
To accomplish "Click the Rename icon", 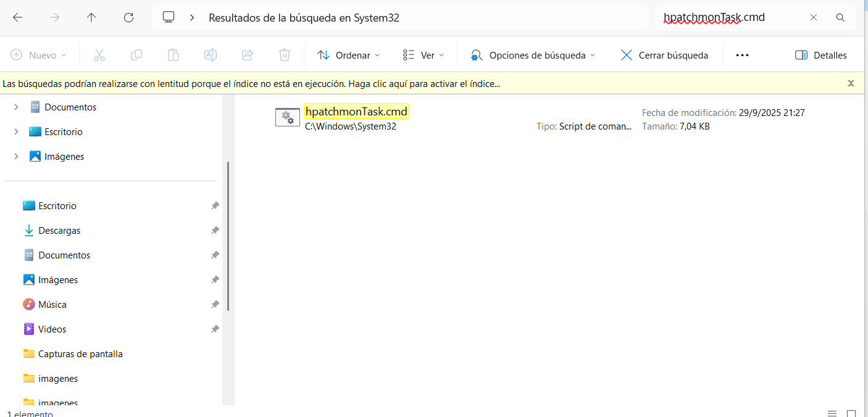I will click(210, 55).
